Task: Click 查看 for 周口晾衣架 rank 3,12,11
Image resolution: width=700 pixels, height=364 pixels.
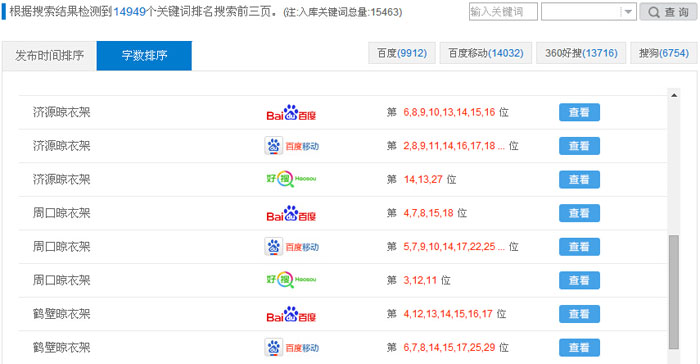Action: (579, 280)
